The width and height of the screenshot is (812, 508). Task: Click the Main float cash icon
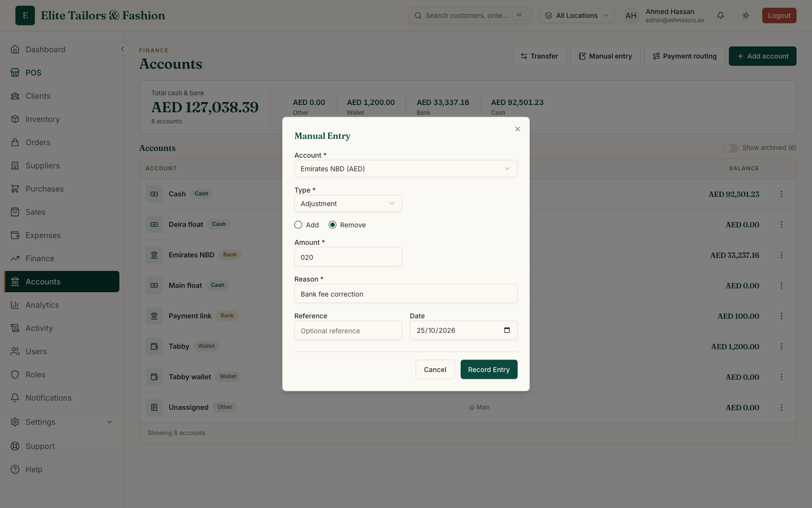[154, 285]
